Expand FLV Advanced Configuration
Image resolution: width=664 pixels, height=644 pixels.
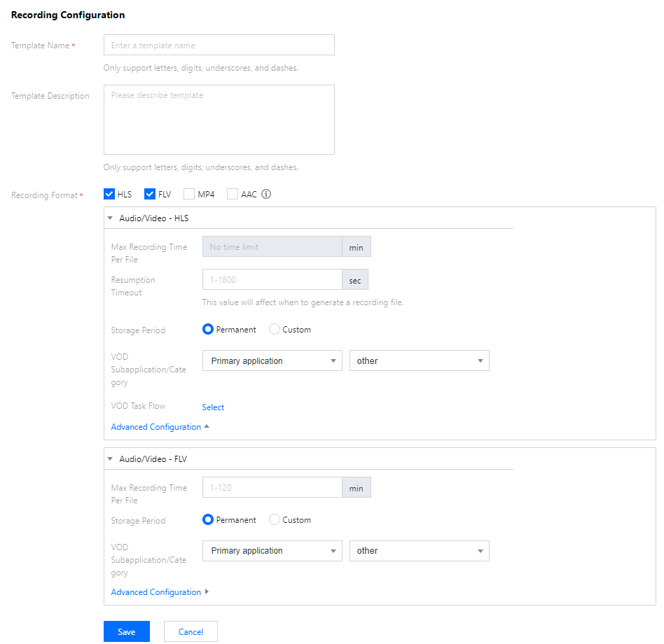160,592
